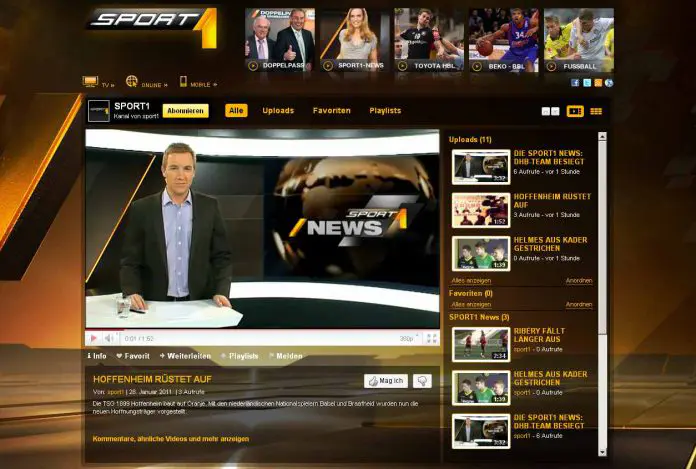Expand the TV navigation menu
This screenshot has width=696, height=469.
[98, 84]
